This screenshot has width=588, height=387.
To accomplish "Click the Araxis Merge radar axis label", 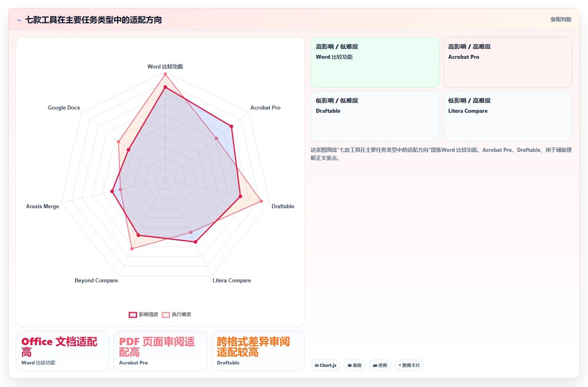I will point(42,206).
